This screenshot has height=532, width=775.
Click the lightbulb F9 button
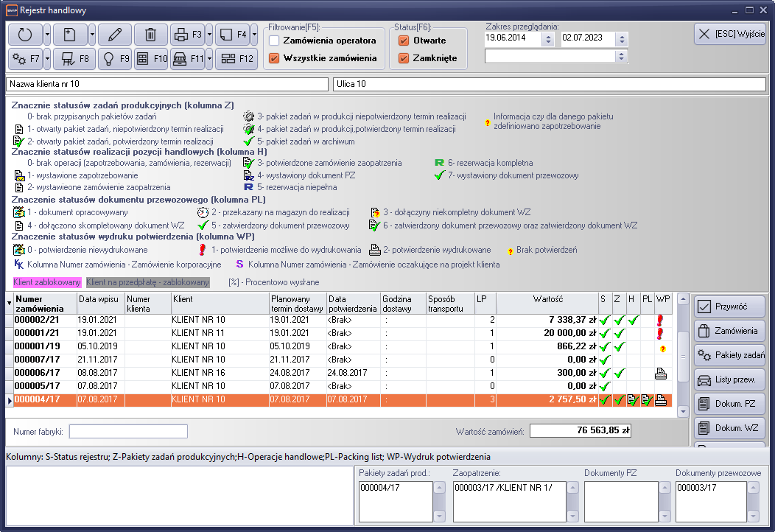114,58
